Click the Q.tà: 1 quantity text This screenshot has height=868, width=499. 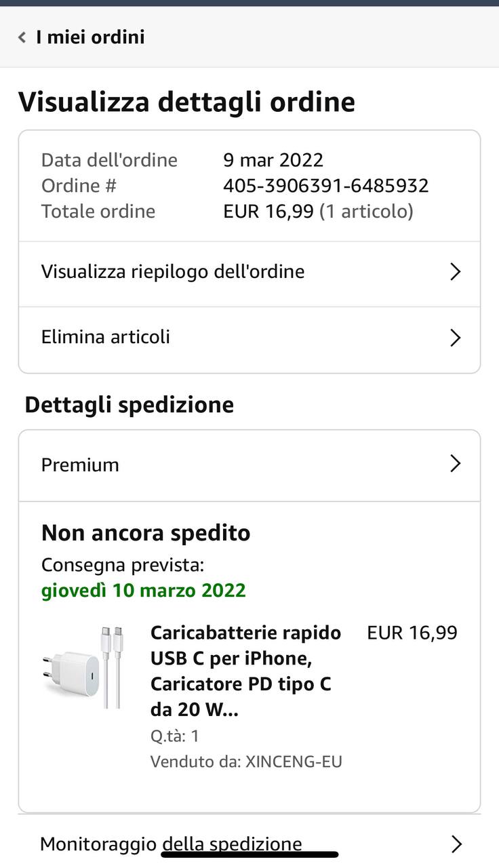(x=175, y=736)
